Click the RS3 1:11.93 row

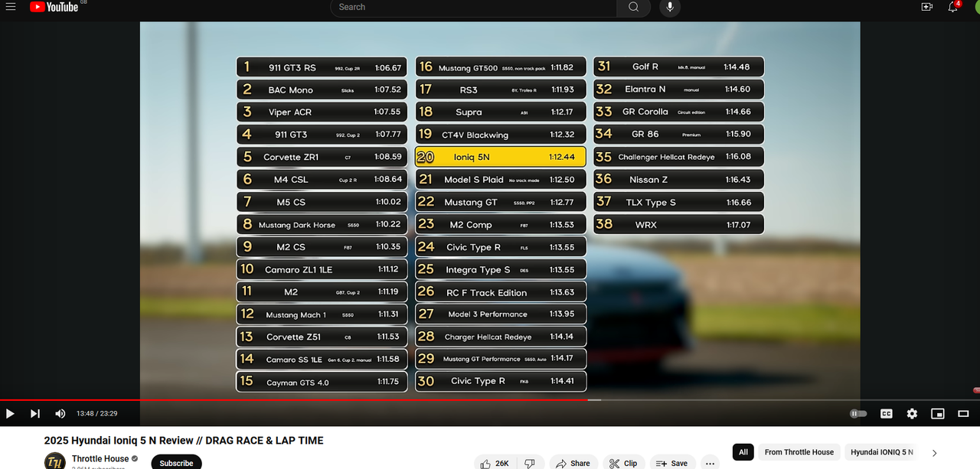(501, 90)
